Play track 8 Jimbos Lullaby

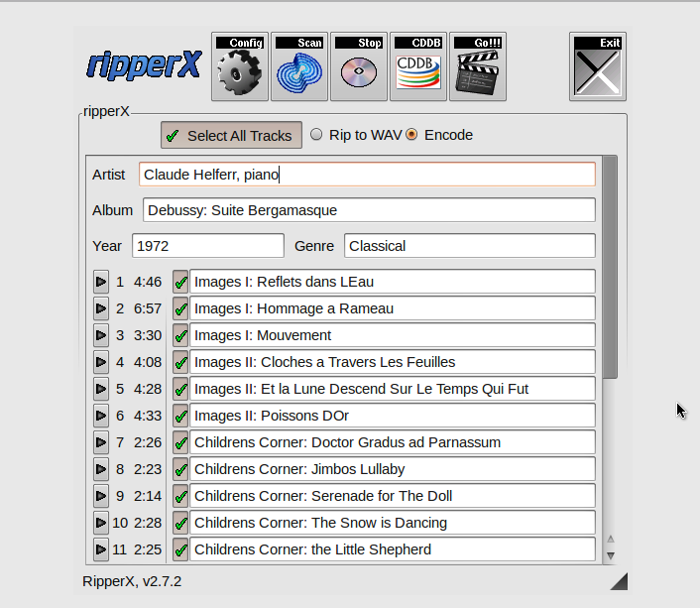(x=101, y=469)
